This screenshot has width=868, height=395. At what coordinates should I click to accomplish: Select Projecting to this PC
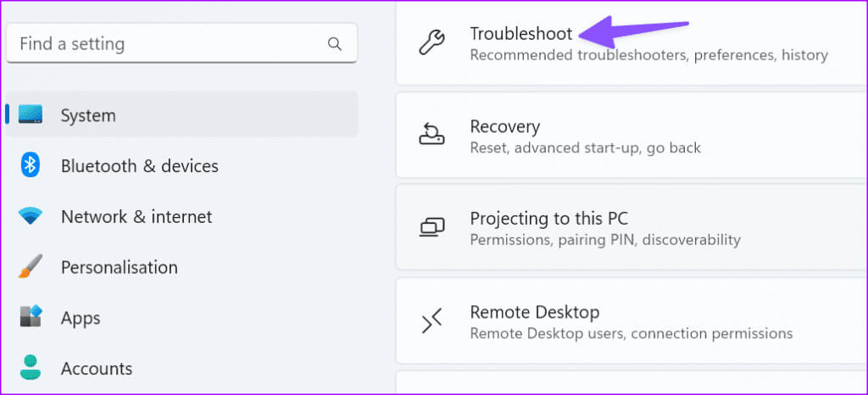click(x=632, y=227)
